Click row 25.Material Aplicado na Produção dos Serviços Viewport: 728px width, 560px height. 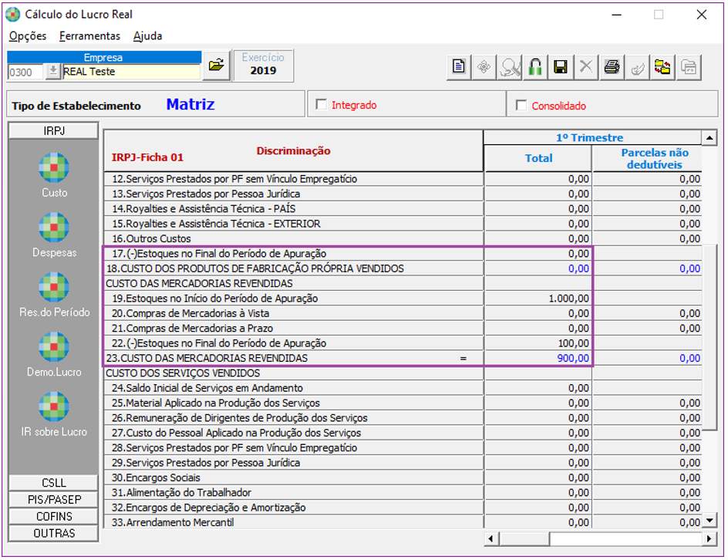pyautogui.click(x=293, y=403)
